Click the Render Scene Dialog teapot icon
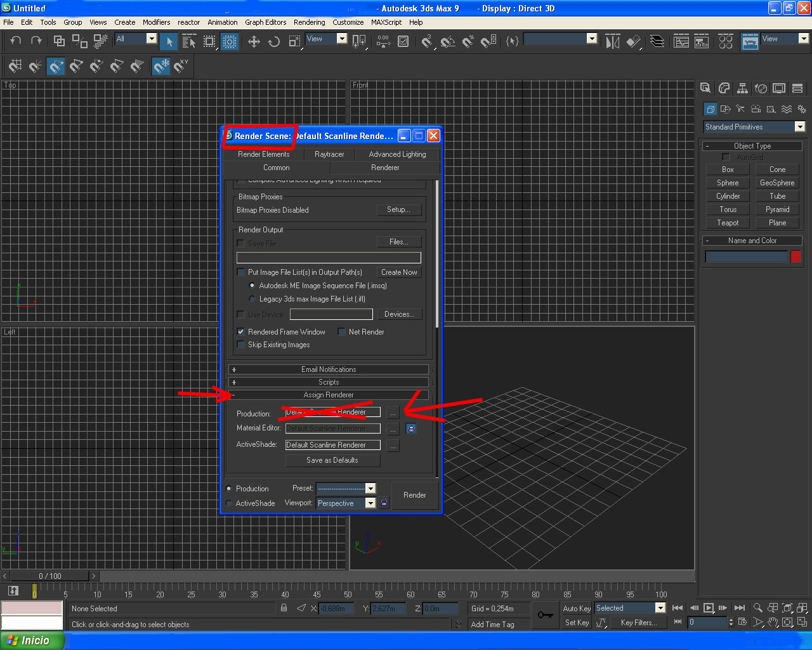812x650 pixels. tap(750, 41)
